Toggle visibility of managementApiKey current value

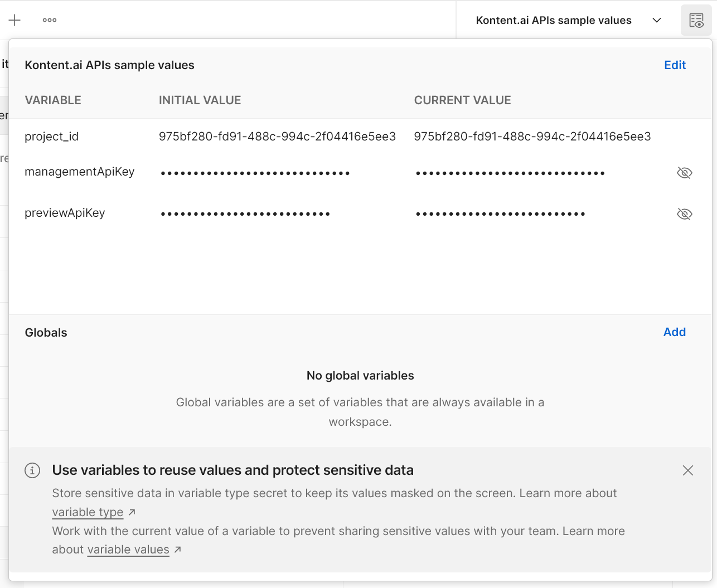point(684,172)
